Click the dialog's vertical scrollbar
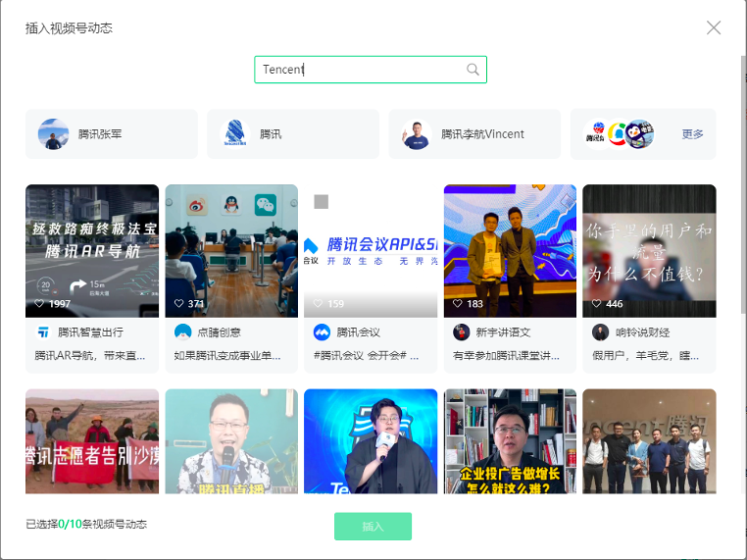 point(743,185)
